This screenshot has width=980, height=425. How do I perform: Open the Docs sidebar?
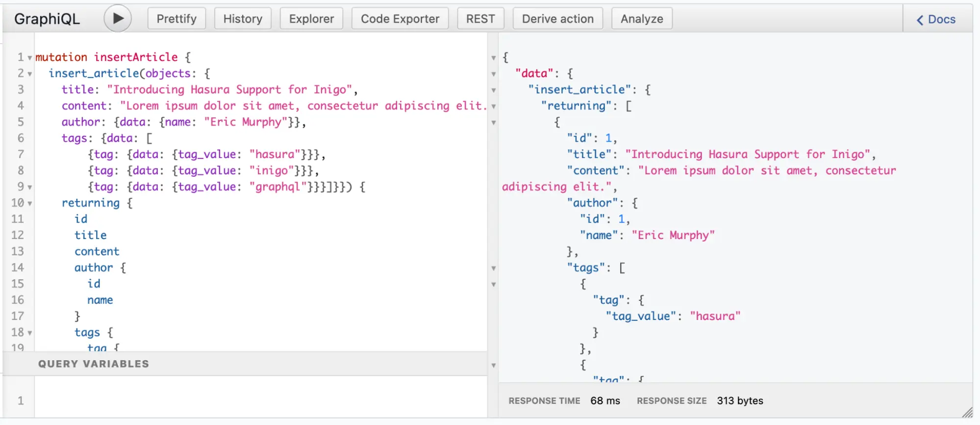936,19
